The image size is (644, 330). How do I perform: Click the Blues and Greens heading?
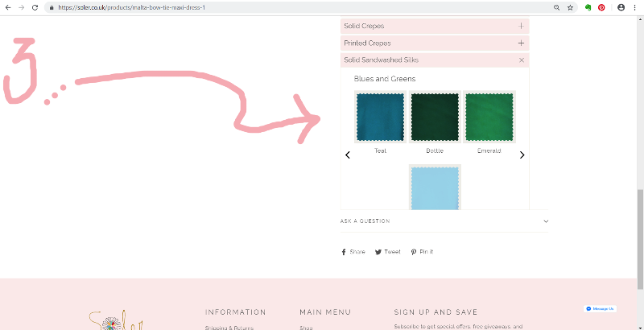[385, 79]
